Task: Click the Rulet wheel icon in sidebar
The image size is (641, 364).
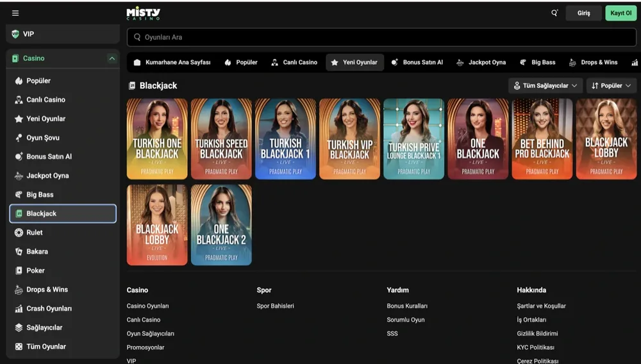Action: point(19,233)
